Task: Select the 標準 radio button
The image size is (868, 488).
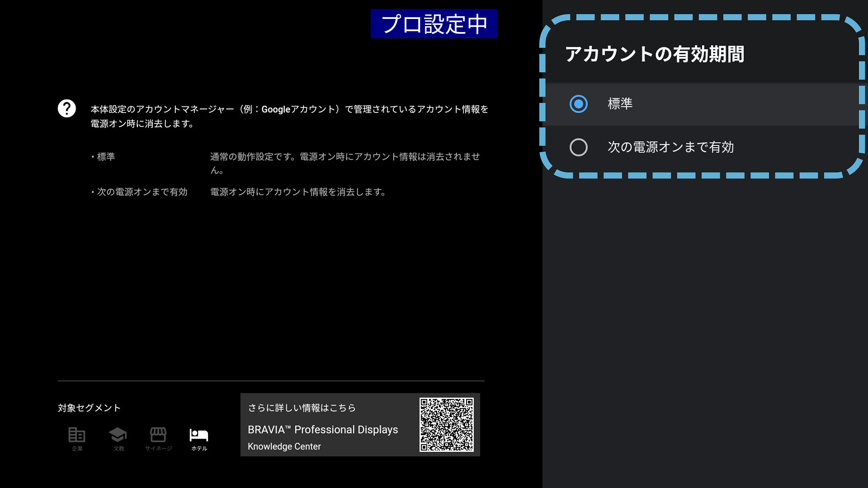Action: [578, 104]
